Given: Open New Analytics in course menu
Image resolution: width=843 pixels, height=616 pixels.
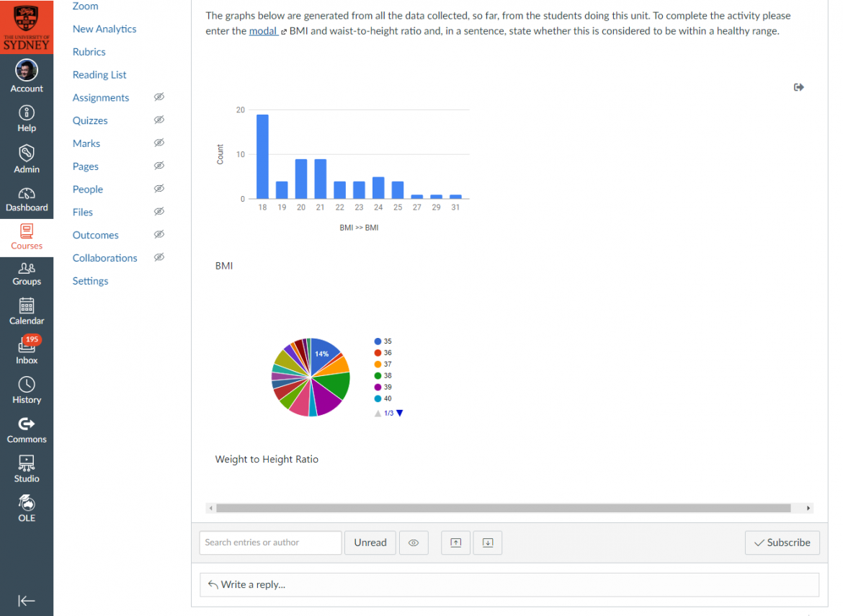Looking at the screenshot, I should click(x=104, y=29).
